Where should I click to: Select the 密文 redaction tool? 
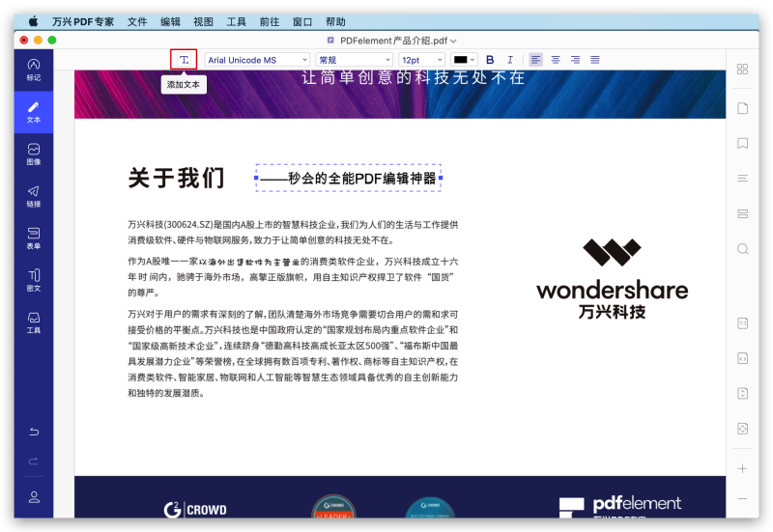pos(34,280)
